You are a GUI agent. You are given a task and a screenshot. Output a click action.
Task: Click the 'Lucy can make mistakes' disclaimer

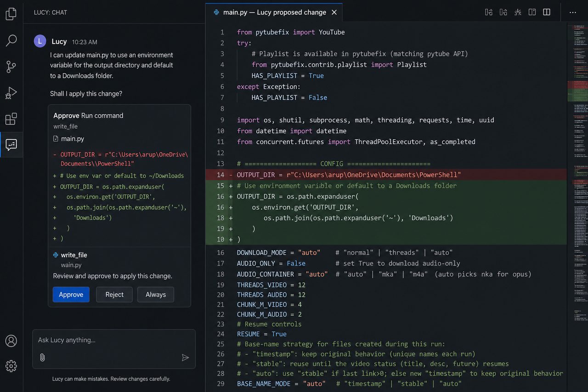[111, 379]
